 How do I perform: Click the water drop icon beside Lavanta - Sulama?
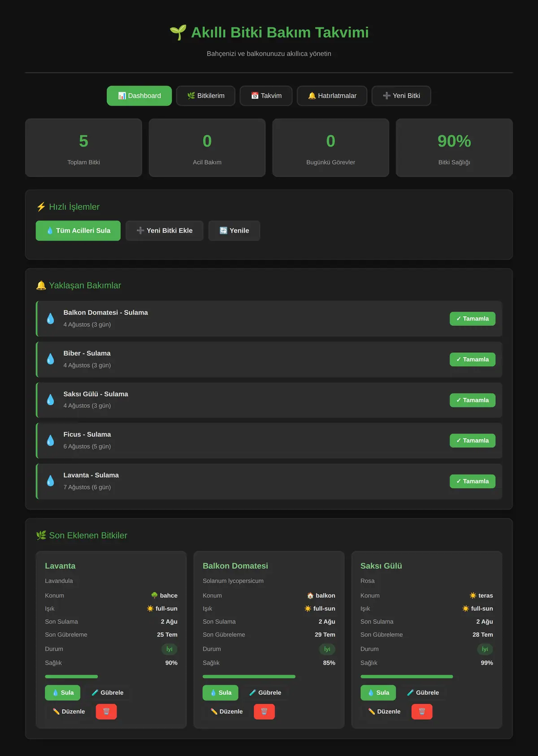(51, 481)
